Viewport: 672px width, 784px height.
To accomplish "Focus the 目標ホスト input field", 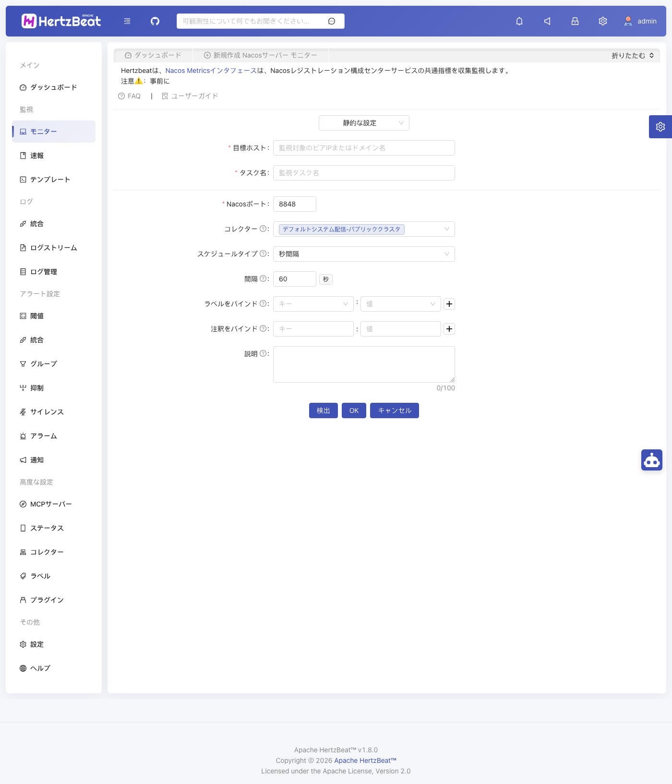I will (x=364, y=148).
